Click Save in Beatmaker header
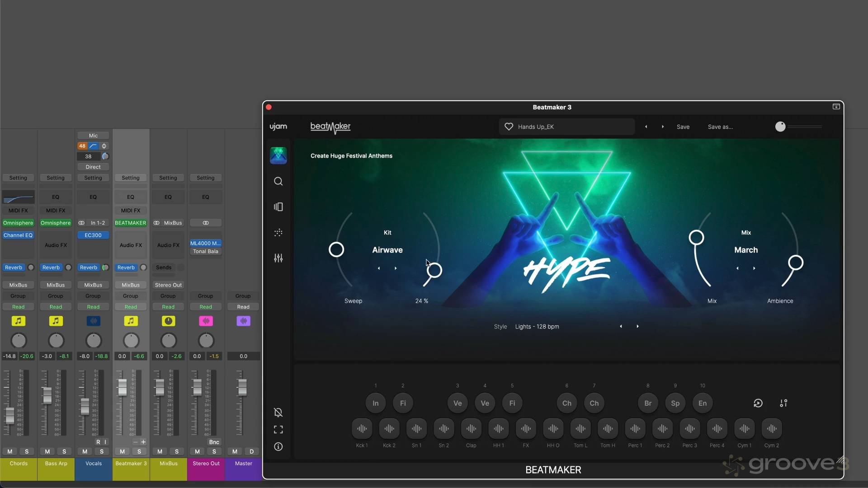The image size is (868, 488). tap(683, 127)
